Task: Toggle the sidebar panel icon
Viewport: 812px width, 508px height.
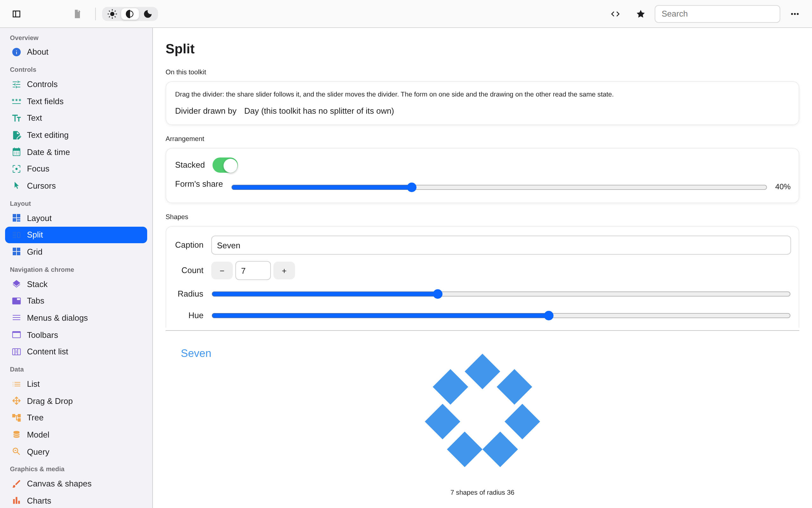Action: tap(16, 14)
